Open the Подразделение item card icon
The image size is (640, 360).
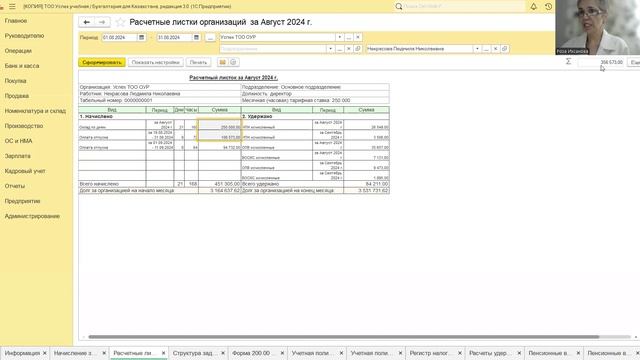[x=358, y=49]
